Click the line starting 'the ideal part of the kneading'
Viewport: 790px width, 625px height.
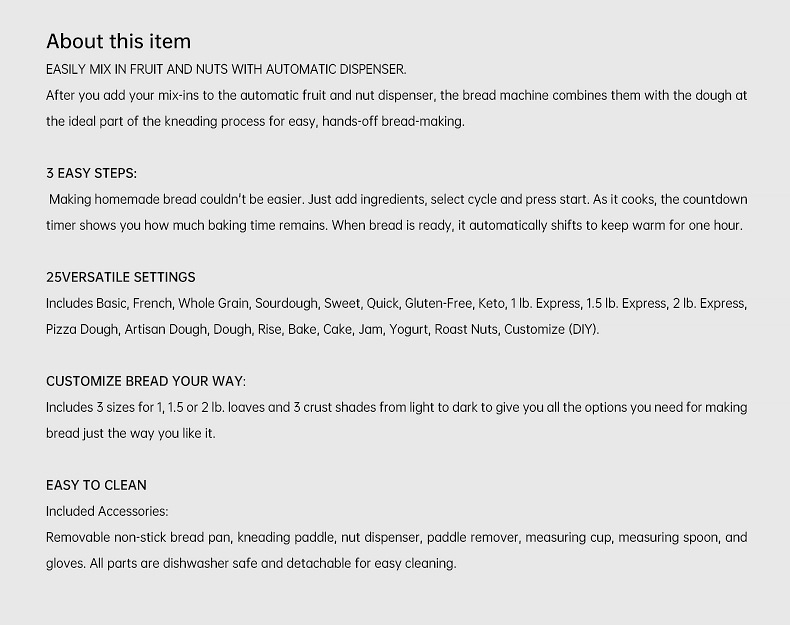point(255,121)
